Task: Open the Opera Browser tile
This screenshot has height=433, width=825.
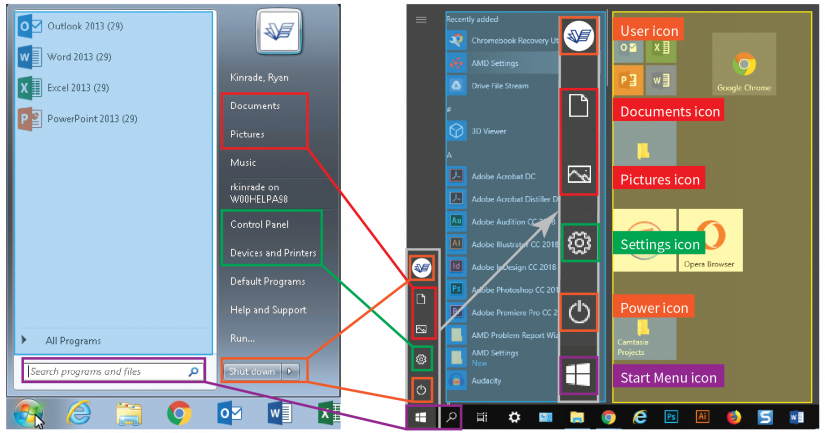Action: click(710, 240)
